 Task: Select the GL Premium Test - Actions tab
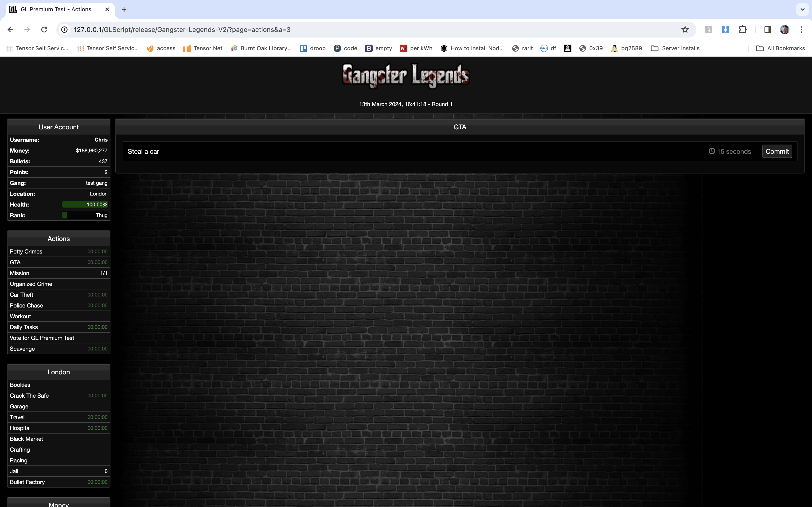click(56, 9)
